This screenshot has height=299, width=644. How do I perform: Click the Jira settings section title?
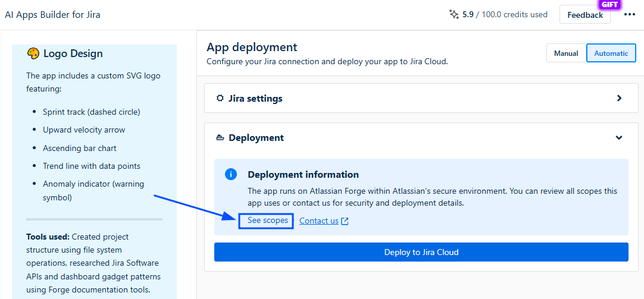(x=255, y=99)
